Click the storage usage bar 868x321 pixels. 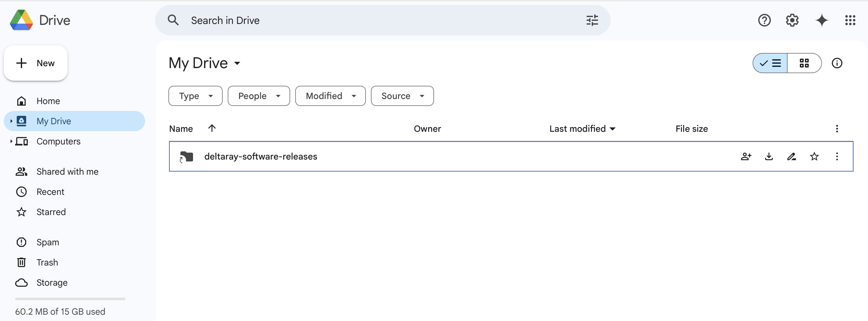pos(70,298)
